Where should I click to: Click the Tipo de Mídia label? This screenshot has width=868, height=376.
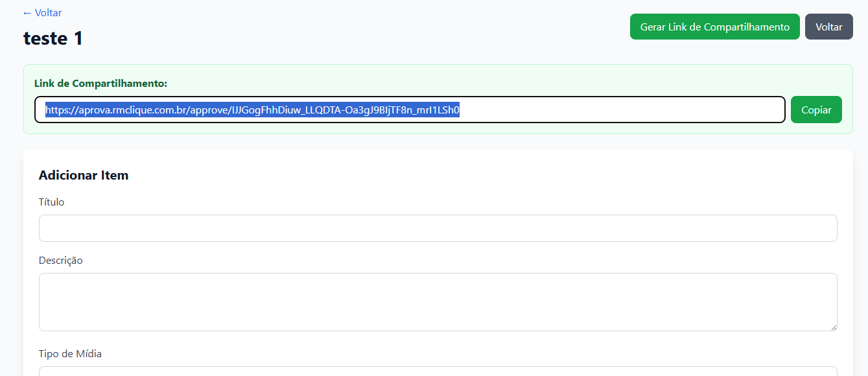click(70, 354)
